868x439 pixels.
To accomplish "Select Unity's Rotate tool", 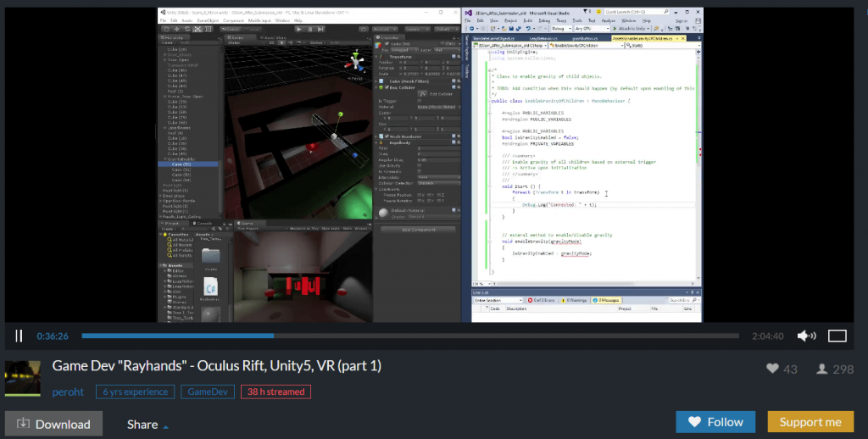I will point(187,29).
